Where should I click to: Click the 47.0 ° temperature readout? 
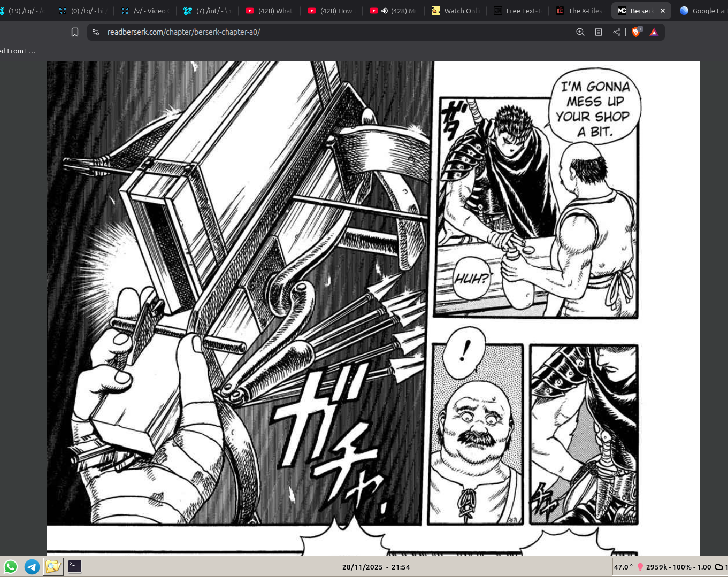point(623,567)
